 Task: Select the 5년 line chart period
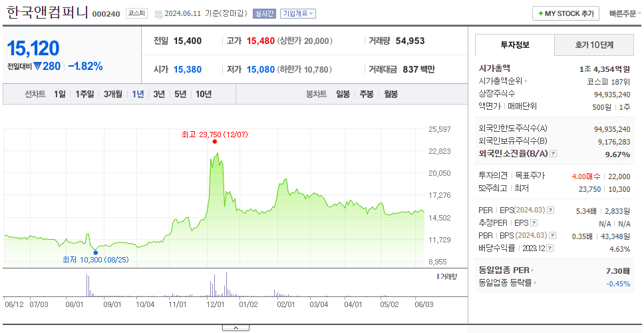click(x=180, y=94)
